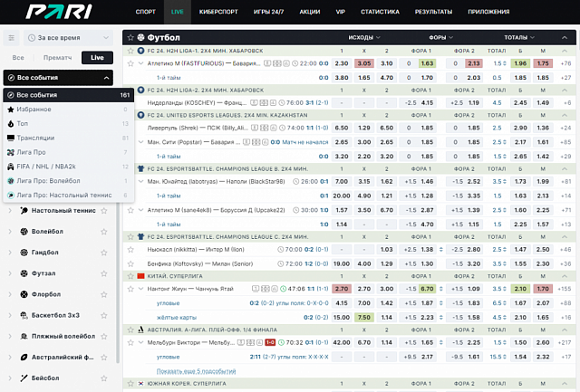The height and width of the screenshot is (392, 580).
Task: Favorite the Китай. Суперлига league star
Action: coord(130,276)
